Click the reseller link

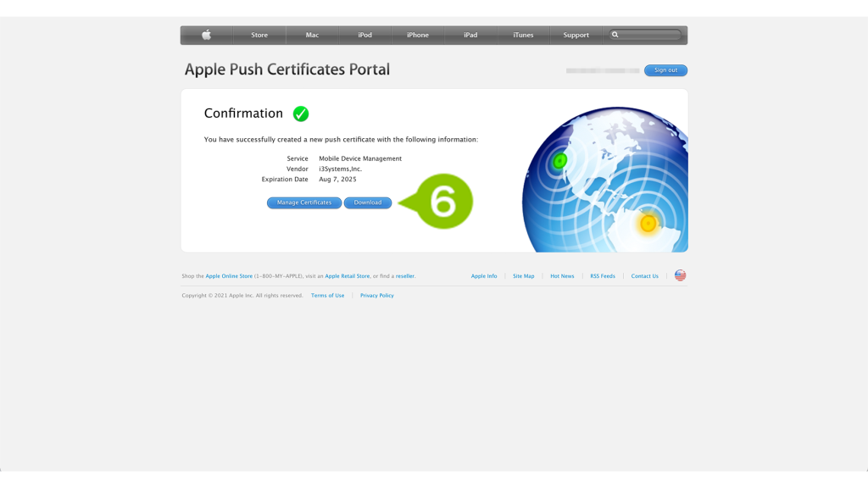tap(404, 276)
